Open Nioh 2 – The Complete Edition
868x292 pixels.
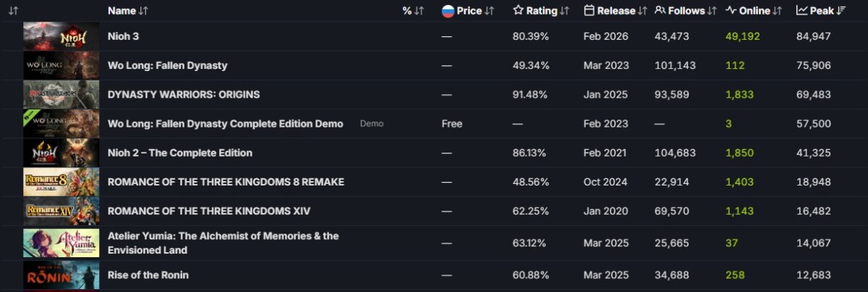[180, 153]
